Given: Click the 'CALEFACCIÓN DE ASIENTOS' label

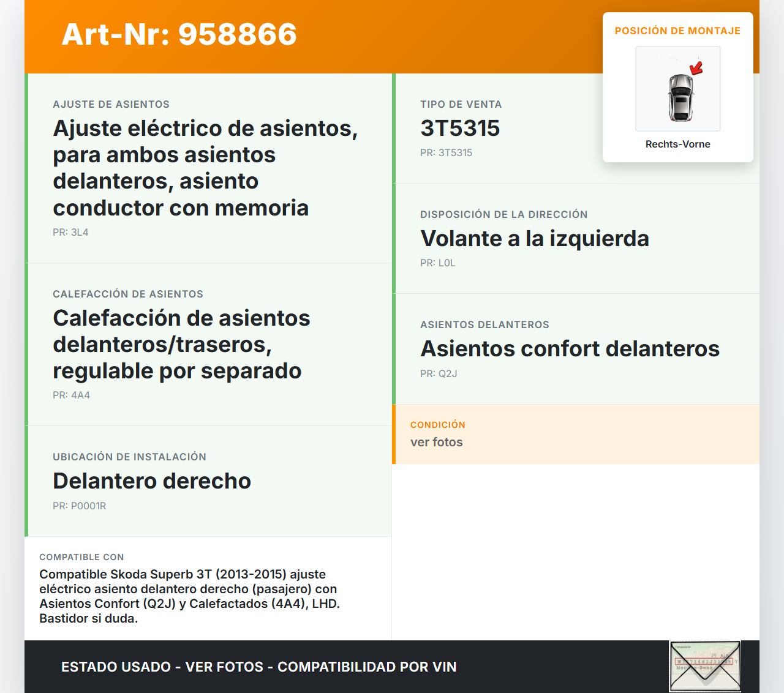Looking at the screenshot, I should 128,294.
